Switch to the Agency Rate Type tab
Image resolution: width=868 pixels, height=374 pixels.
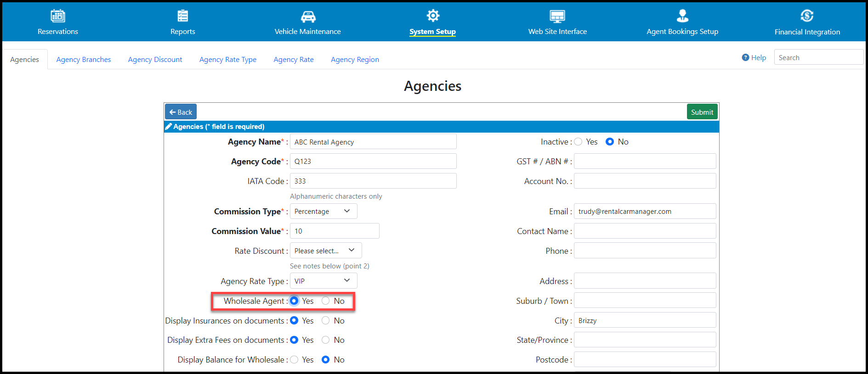tap(228, 60)
